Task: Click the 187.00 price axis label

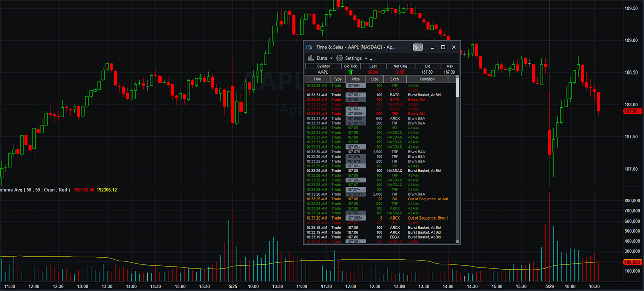Action: pyautogui.click(x=631, y=169)
